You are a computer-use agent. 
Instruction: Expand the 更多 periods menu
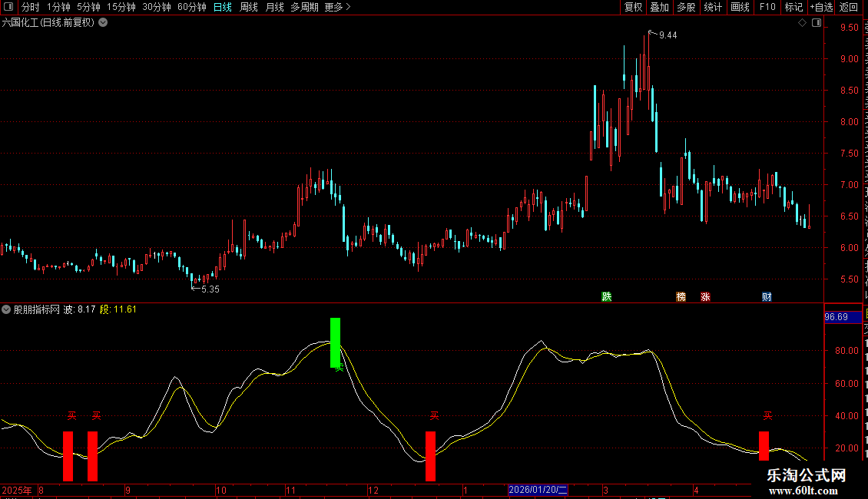[x=338, y=7]
